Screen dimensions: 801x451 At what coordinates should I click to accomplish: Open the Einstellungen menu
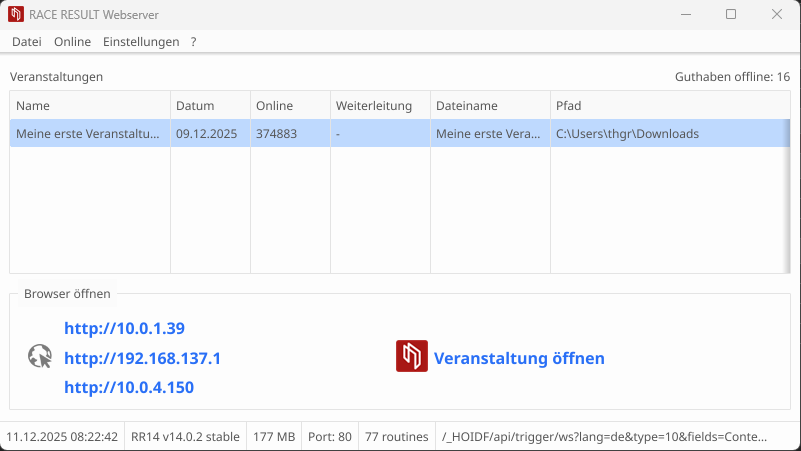point(141,42)
